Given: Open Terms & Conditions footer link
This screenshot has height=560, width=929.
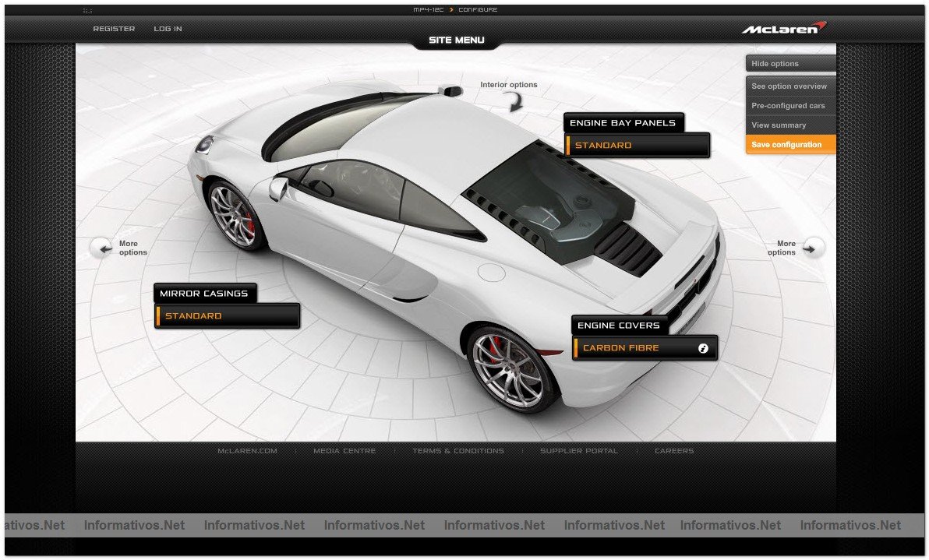Looking at the screenshot, I should 458,451.
